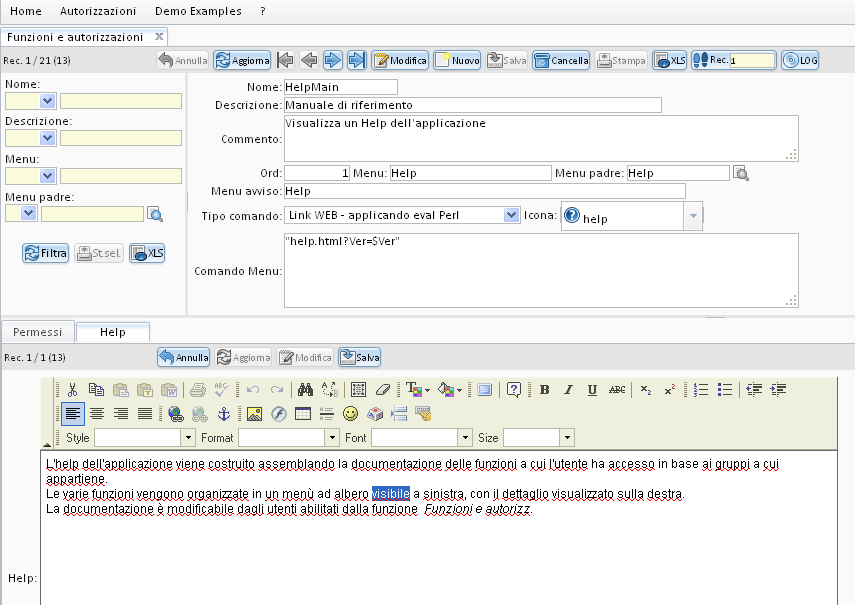Viewport: 855px width, 605px height.
Task: Click the Cut scissors icon in the editor
Action: [x=72, y=390]
